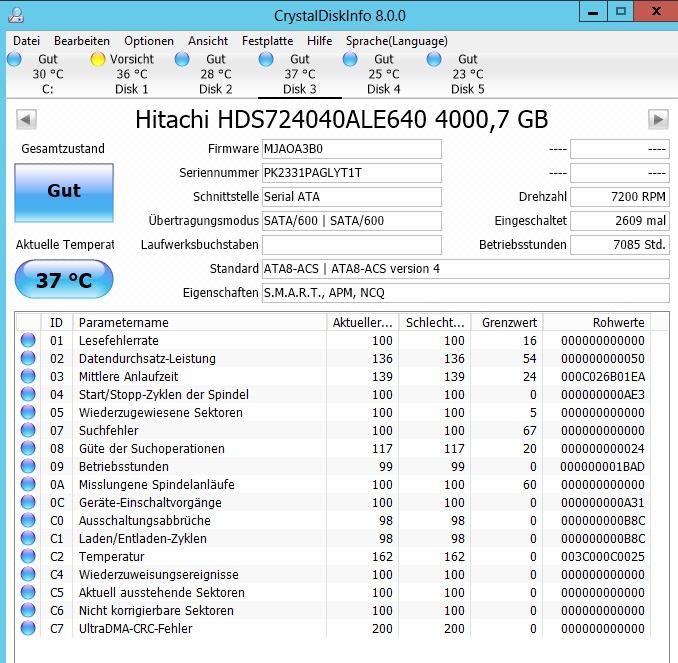Open the Ansicht menu
This screenshot has height=663, width=678.
pos(208,41)
